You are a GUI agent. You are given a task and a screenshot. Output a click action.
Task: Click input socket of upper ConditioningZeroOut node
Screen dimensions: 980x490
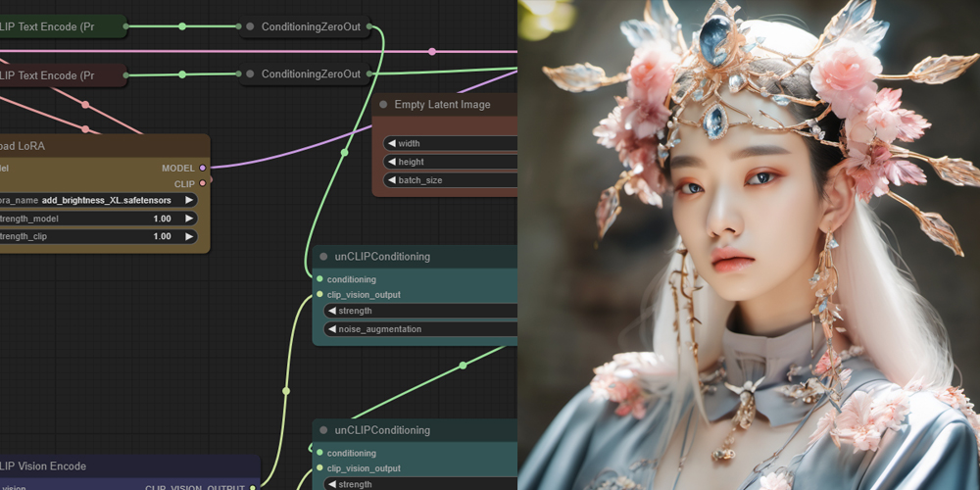click(x=239, y=26)
